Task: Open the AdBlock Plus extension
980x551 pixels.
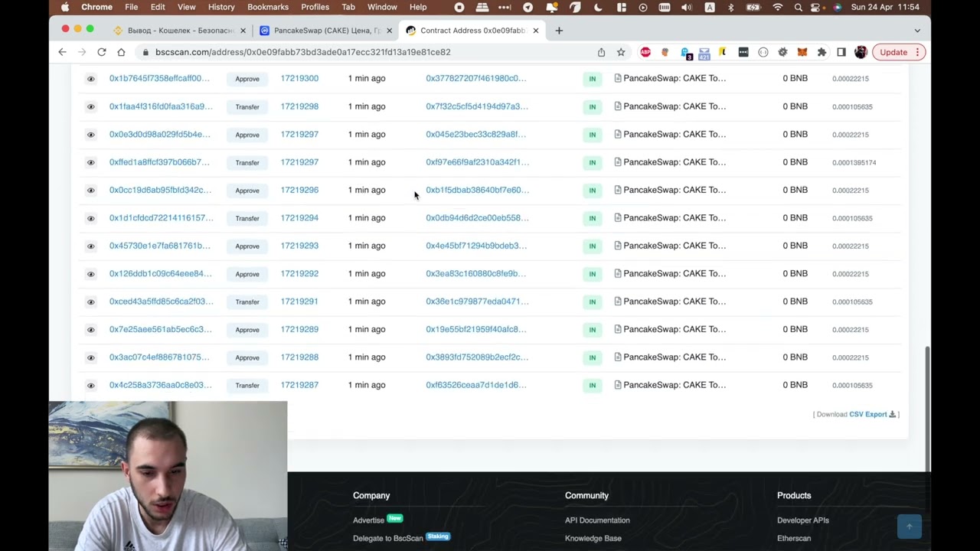Action: click(645, 52)
